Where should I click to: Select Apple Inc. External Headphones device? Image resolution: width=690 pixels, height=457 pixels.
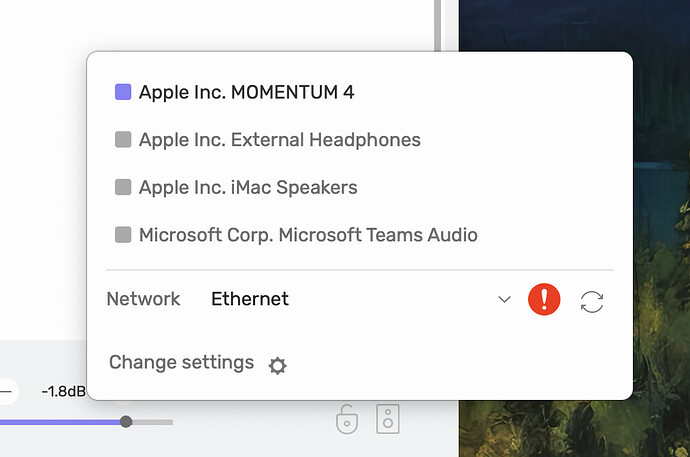click(268, 140)
